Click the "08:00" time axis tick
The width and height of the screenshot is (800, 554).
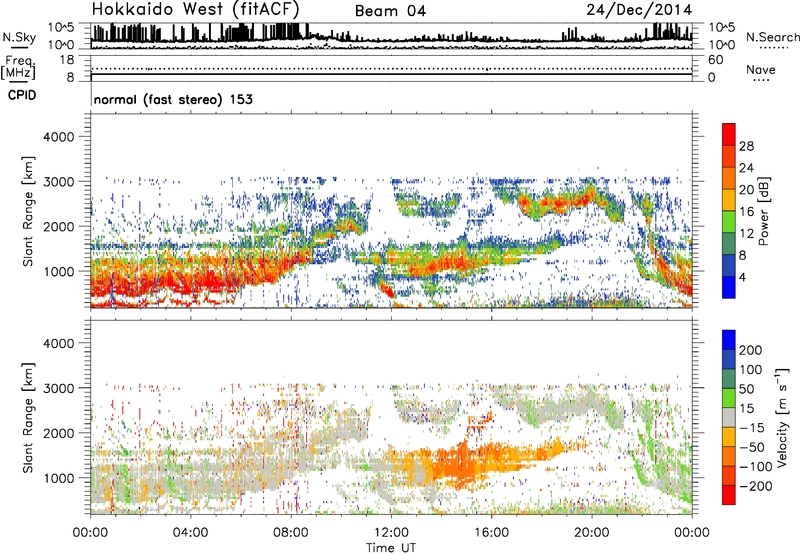[x=291, y=533]
